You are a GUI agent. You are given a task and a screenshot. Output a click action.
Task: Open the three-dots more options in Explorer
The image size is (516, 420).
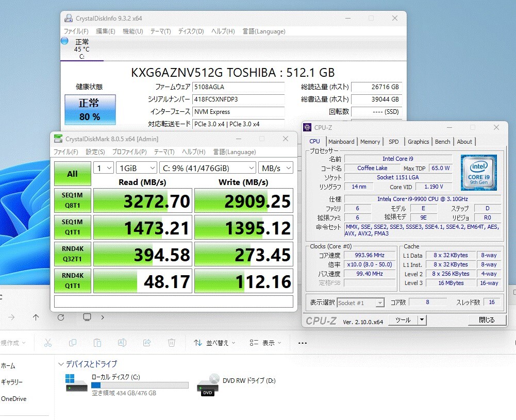[x=303, y=343]
